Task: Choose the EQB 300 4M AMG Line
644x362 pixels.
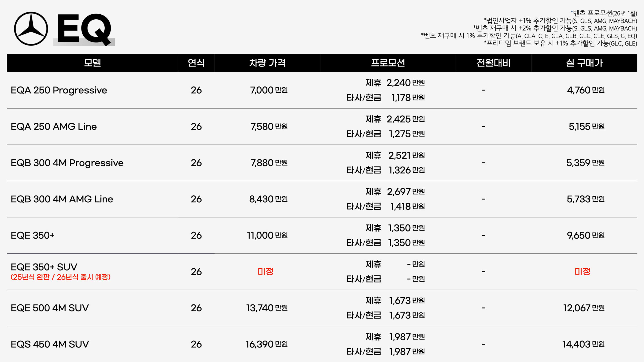Action: pos(62,199)
